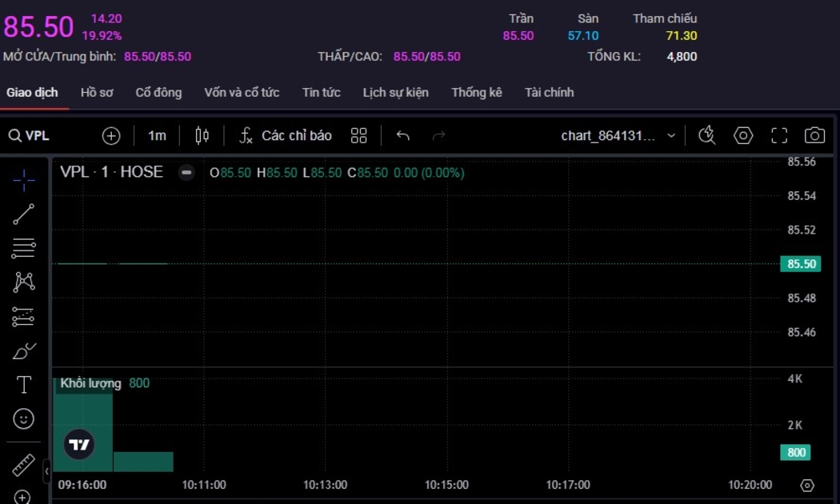Expand the chart layout name dropdown

[670, 135]
